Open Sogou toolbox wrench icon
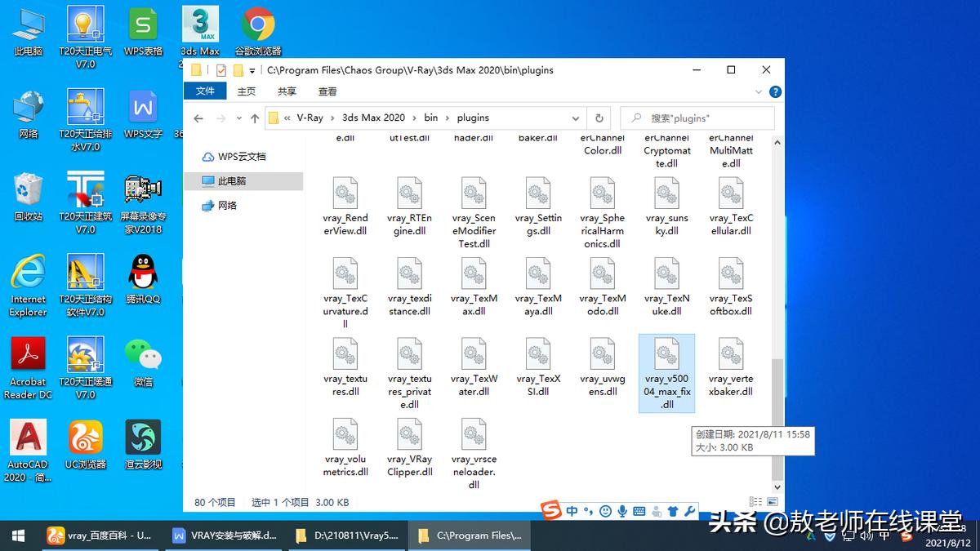The image size is (980, 551). (689, 511)
